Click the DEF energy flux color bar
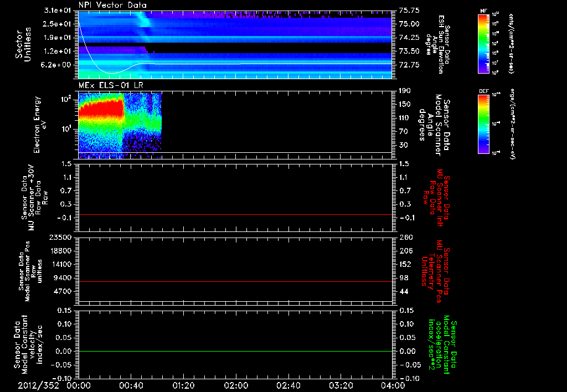 (483, 124)
